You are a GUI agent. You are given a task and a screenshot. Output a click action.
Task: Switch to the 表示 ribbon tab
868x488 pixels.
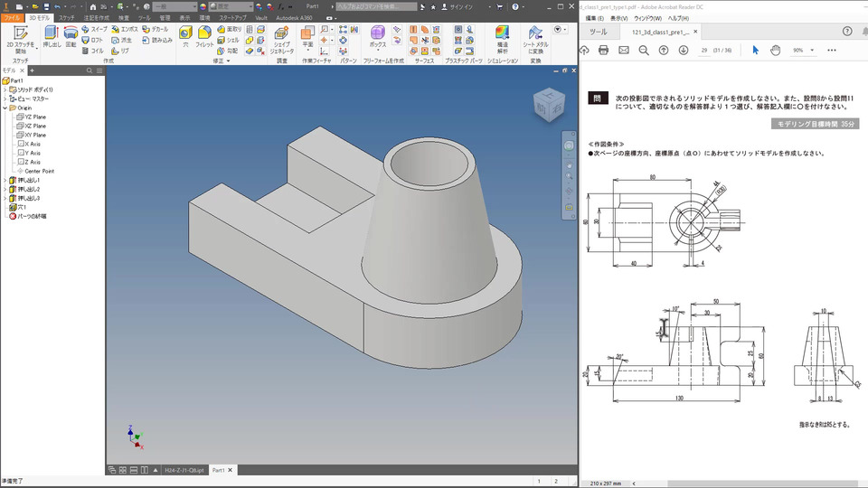click(x=184, y=18)
